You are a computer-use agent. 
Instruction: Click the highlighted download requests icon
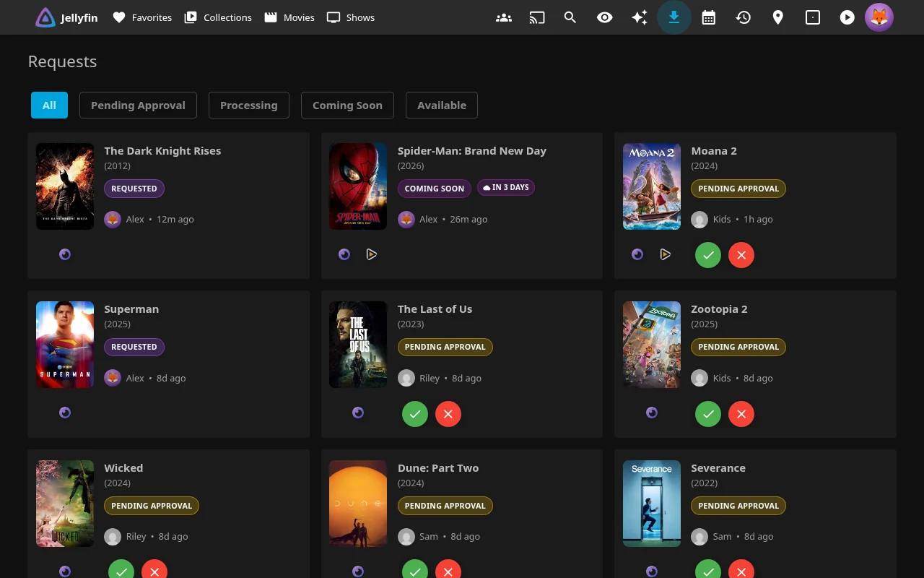(x=674, y=17)
